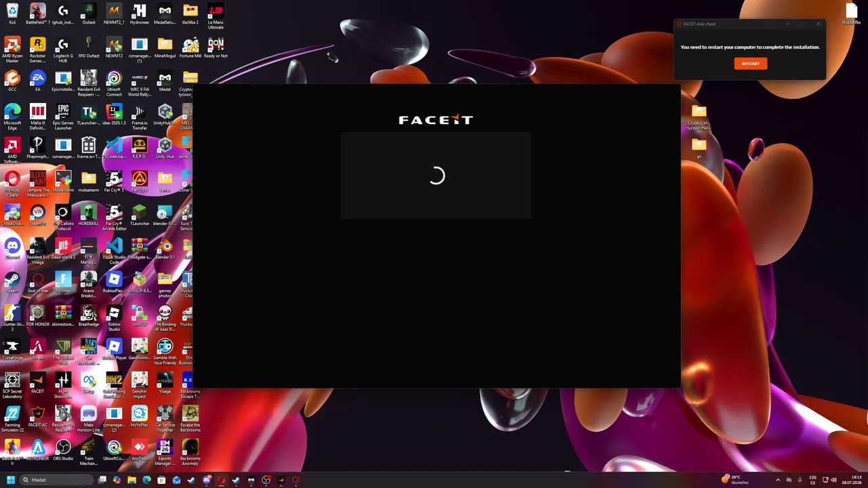This screenshot has width=868, height=488.
Task: Open the Windows Start menu
Action: [11, 480]
